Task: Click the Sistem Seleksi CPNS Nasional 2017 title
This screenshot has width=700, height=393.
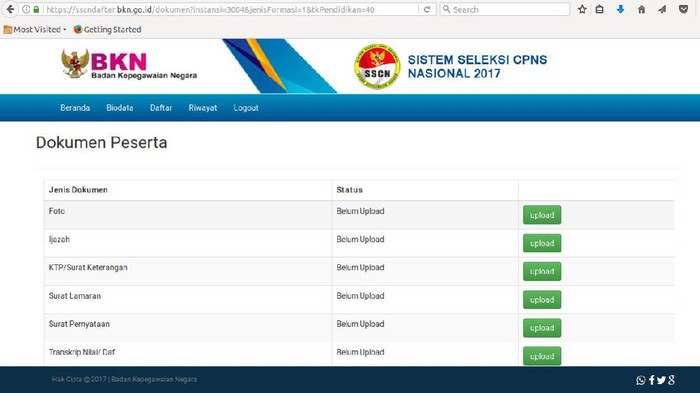Action: 477,67
